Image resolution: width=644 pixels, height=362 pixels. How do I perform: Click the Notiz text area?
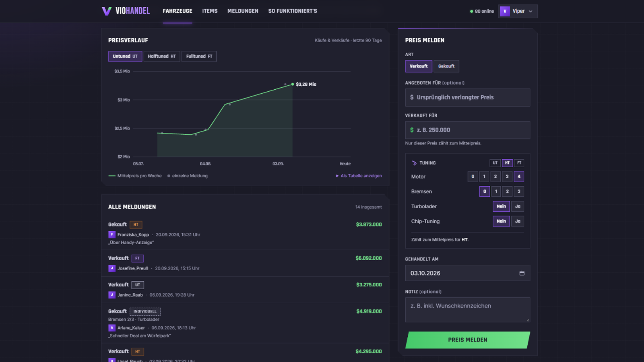click(468, 310)
